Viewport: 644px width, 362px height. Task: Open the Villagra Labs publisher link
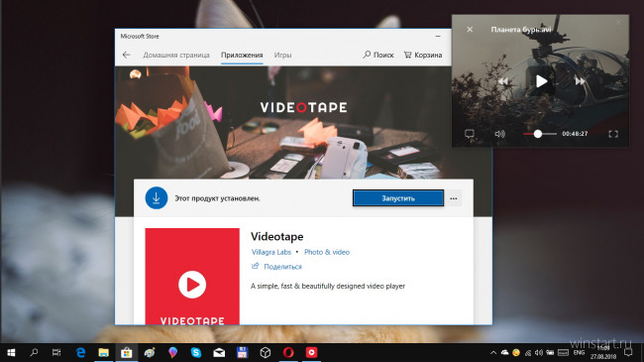click(x=271, y=252)
